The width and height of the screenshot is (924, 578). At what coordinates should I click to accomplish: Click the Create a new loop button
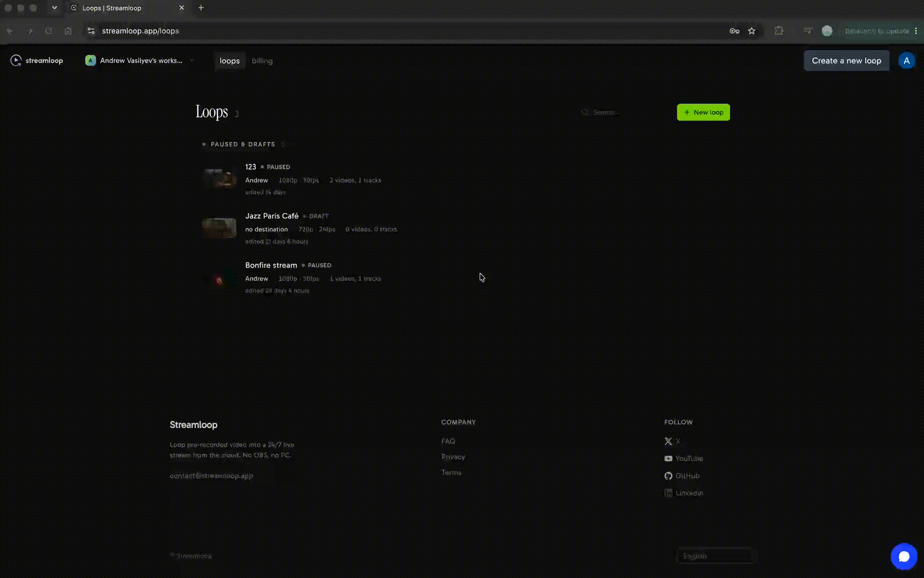click(x=846, y=61)
